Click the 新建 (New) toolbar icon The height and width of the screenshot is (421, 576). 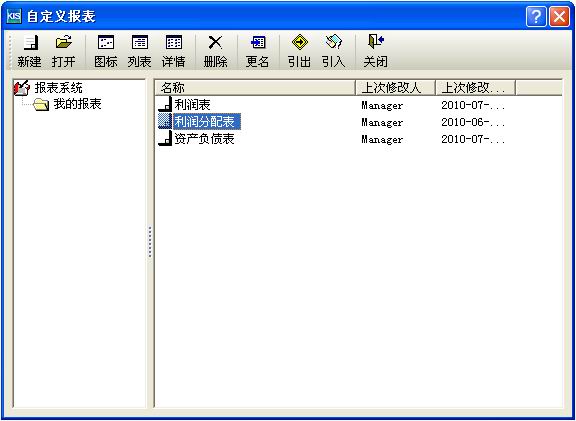tap(31, 43)
